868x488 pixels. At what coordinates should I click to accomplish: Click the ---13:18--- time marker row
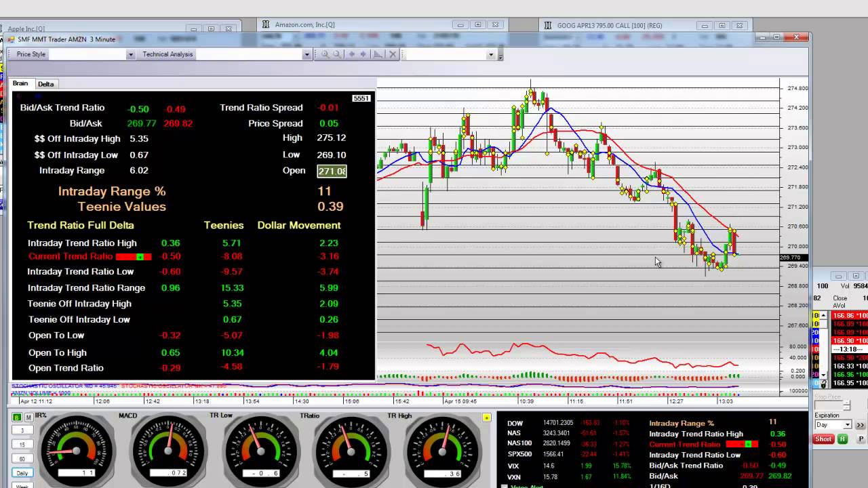click(849, 349)
